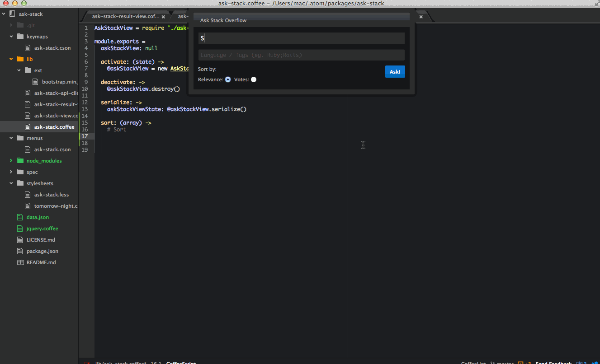Click the '@askStackView.destroy()' code line
600x364 pixels.
pyautogui.click(x=143, y=89)
